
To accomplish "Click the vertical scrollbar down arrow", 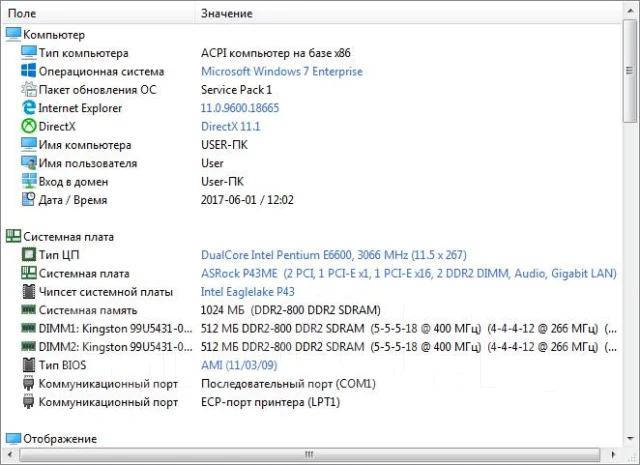I will tap(630, 439).
